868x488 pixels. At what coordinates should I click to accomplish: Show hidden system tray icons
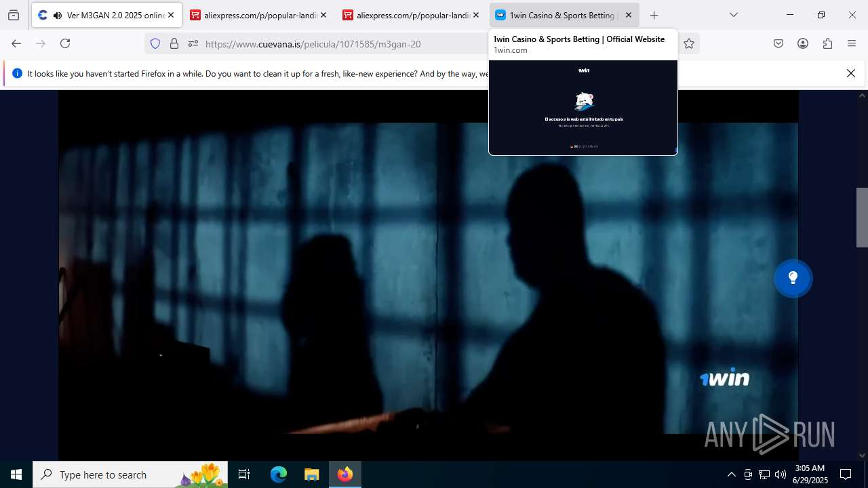(x=731, y=474)
